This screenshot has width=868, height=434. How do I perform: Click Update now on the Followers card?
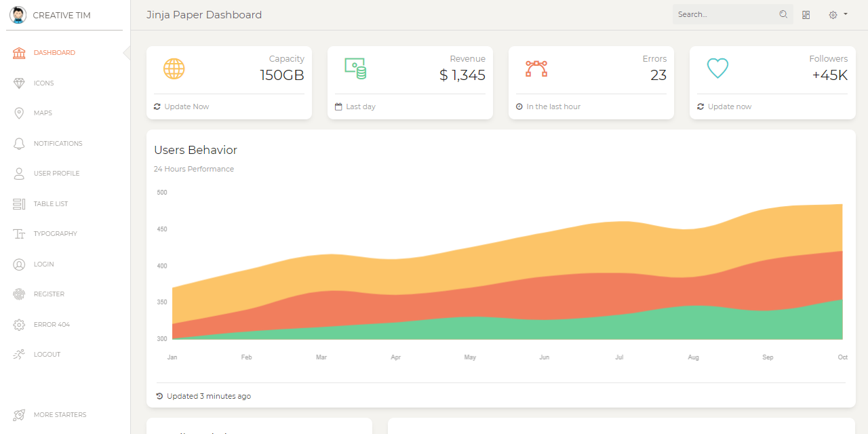coord(725,106)
